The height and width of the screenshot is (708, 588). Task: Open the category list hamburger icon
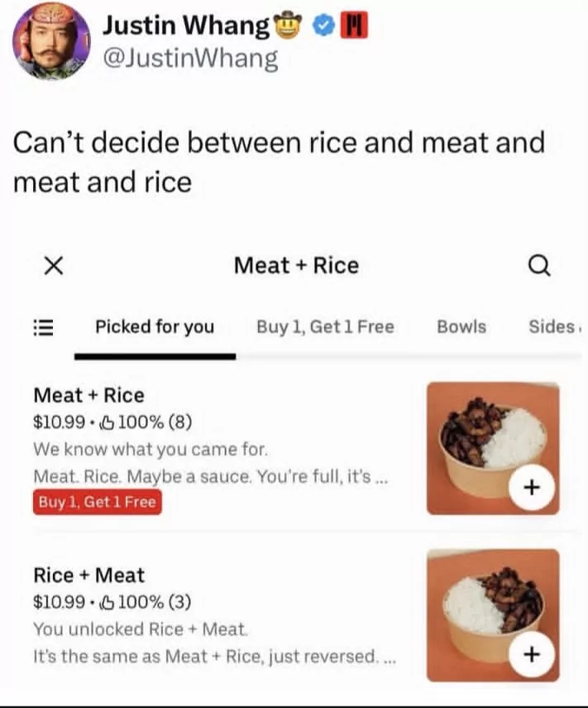click(43, 326)
